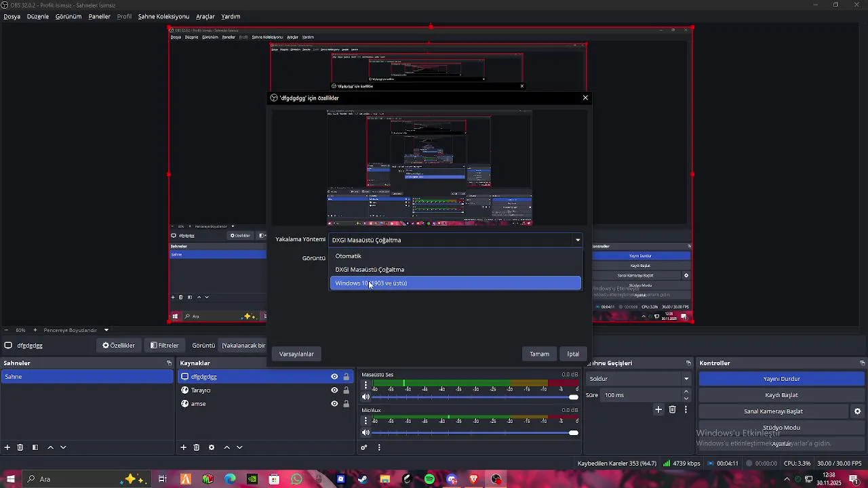Open preview scaling dropdown Pencereye Boyutlandır
868x488 pixels.
[x=76, y=330]
